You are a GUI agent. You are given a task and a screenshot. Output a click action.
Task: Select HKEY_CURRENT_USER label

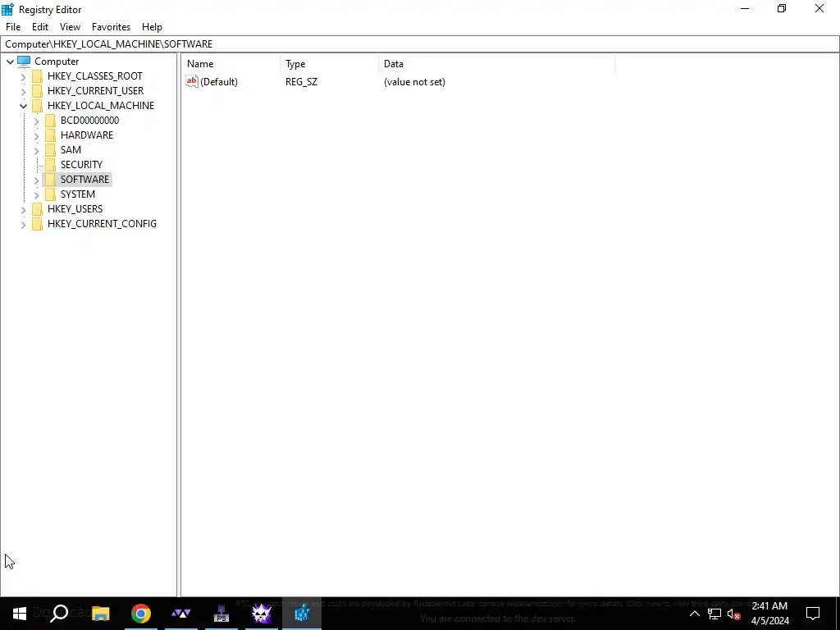95,90
